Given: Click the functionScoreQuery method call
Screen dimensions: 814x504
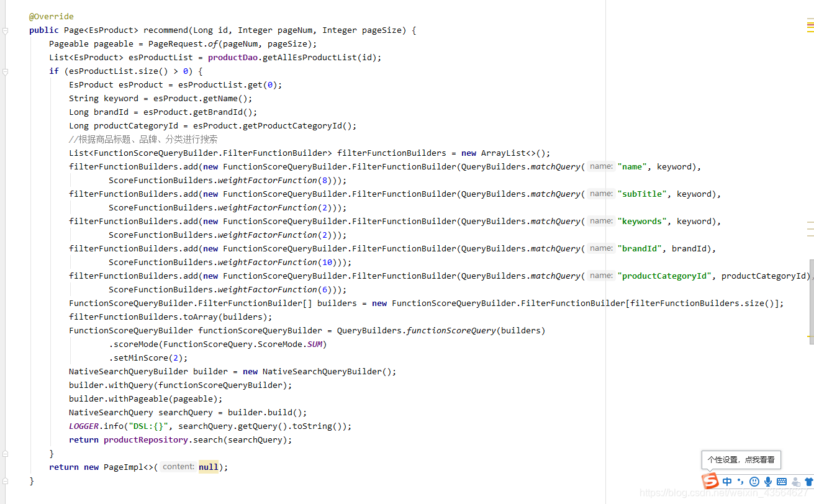Looking at the screenshot, I should click(451, 331).
